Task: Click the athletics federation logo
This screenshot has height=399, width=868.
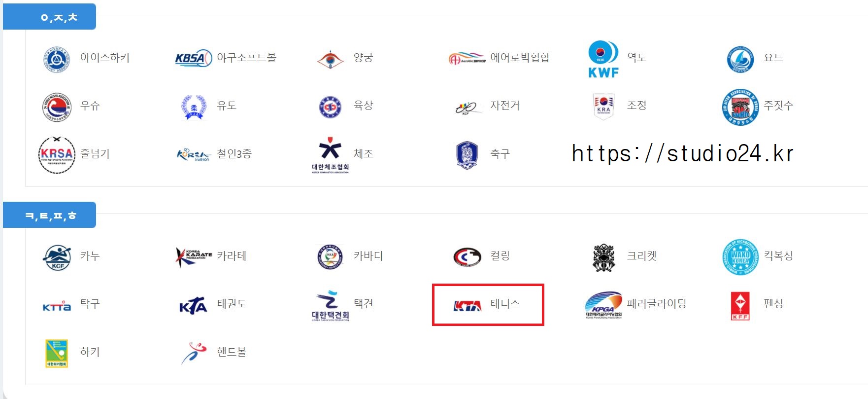Action: (x=330, y=107)
